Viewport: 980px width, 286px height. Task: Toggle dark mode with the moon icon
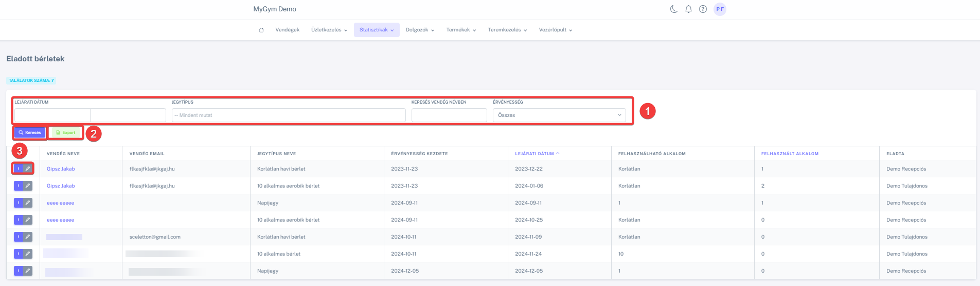(x=674, y=9)
